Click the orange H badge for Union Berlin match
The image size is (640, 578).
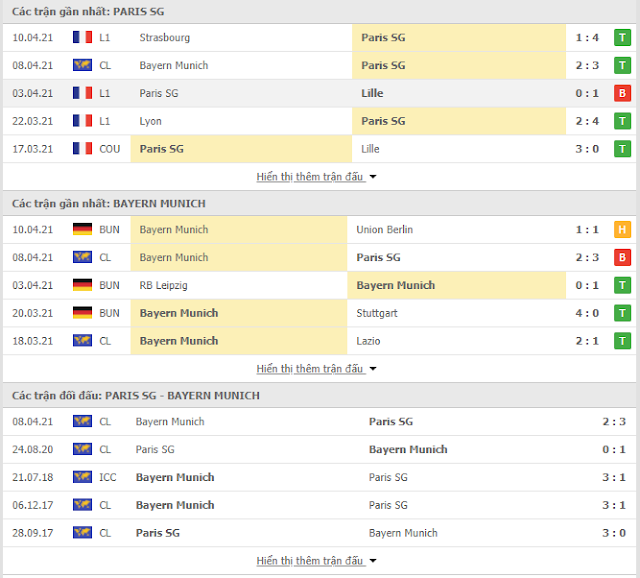(622, 229)
